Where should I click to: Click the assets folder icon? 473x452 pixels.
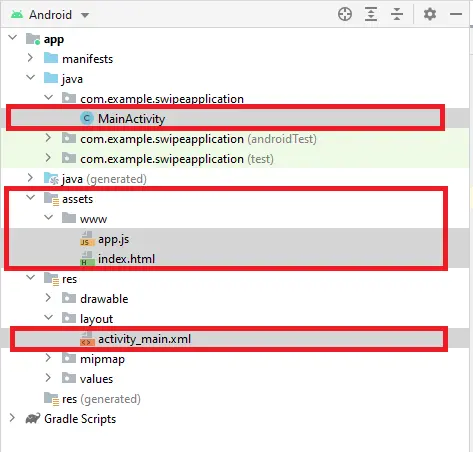pyautogui.click(x=51, y=199)
